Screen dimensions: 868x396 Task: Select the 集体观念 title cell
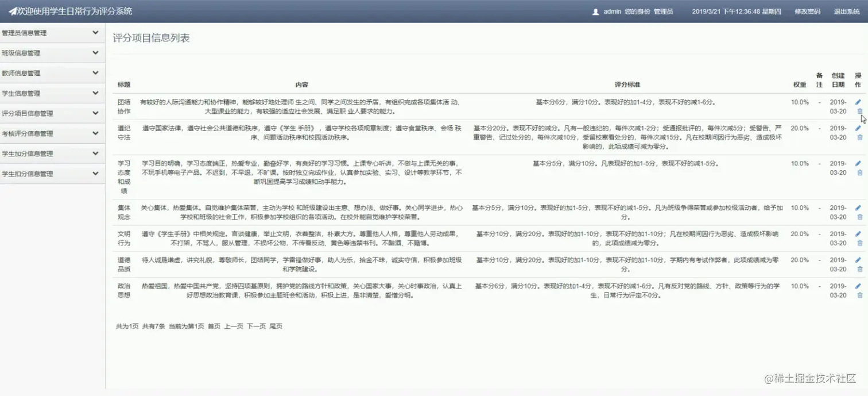tap(124, 212)
